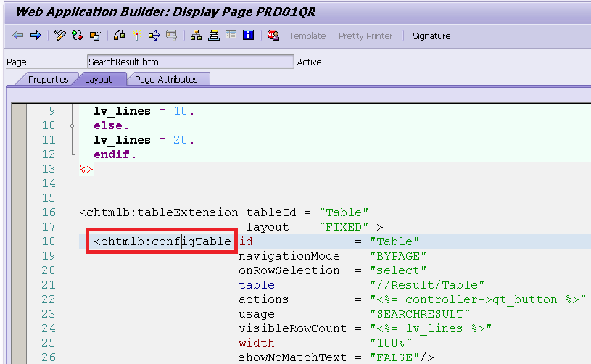Click the Check syntax icon
Viewport: 591px width, 364px height.
point(119,36)
